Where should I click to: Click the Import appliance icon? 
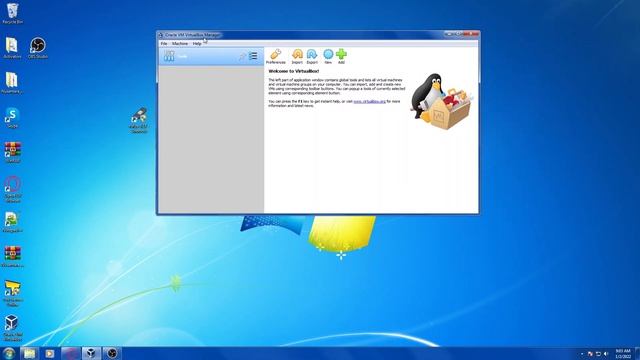[297, 56]
